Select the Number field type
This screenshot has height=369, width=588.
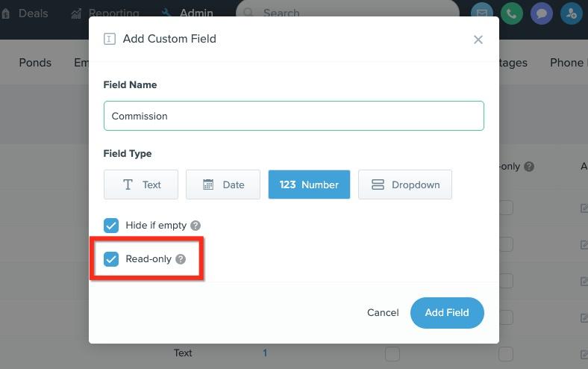coord(309,184)
